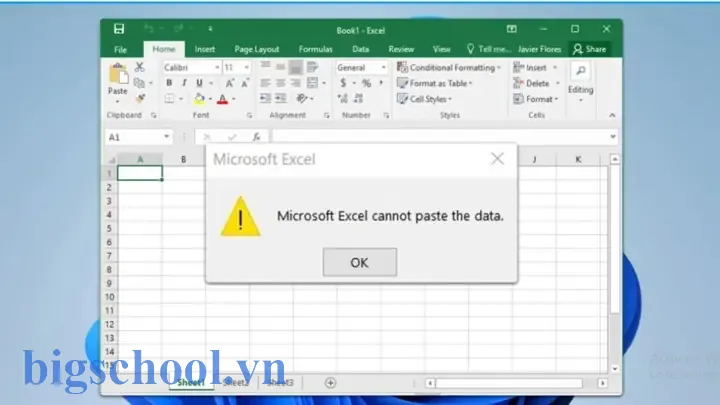This screenshot has width=720, height=405.
Task: Open the Review tab
Action: tap(401, 49)
